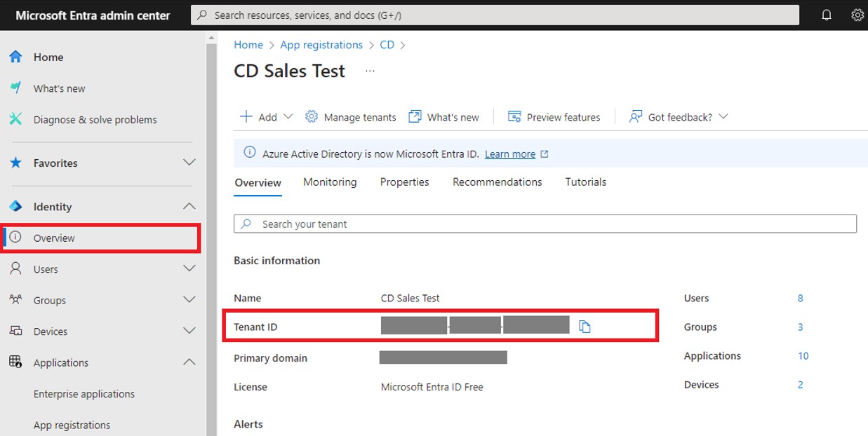Image resolution: width=868 pixels, height=436 pixels.
Task: Expand the Devices chevron
Action: 189,331
